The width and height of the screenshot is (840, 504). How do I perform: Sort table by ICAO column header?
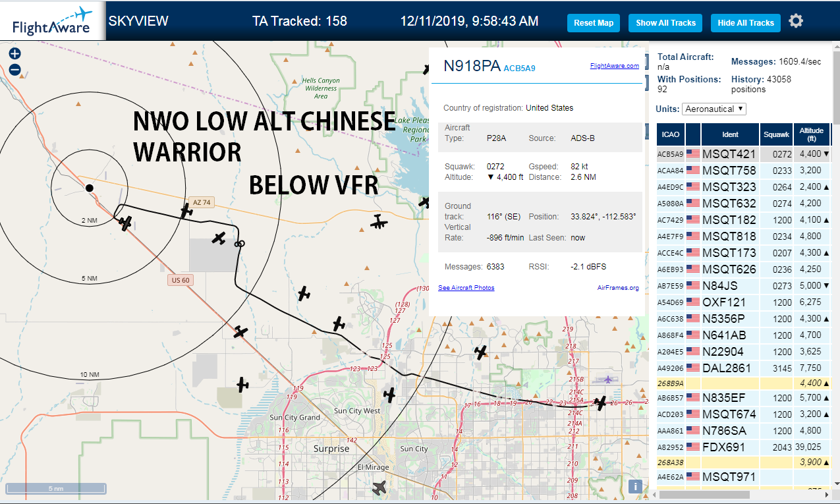pyautogui.click(x=671, y=134)
